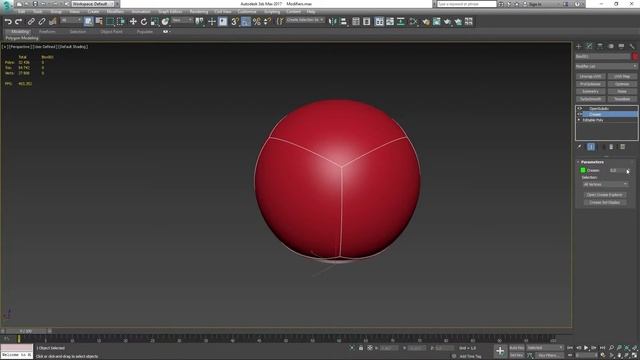This screenshot has height=360, width=640.
Task: Activate the Select and Move tool
Action: click(133, 22)
